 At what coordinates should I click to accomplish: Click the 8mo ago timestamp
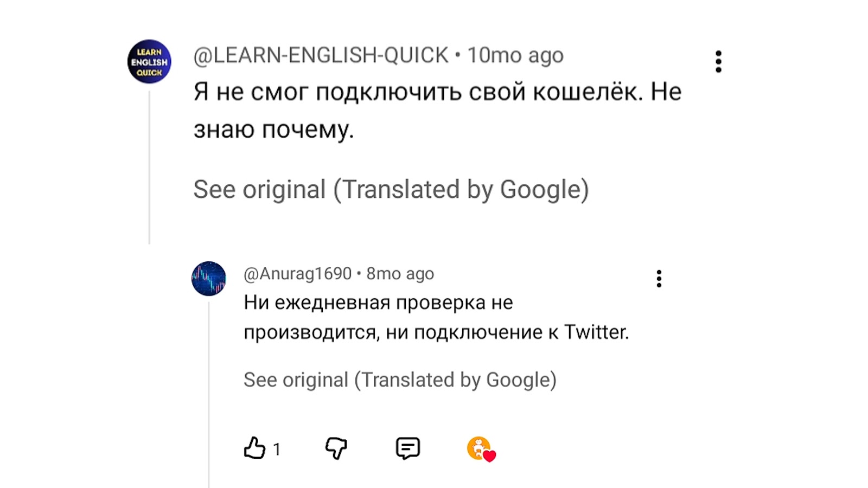400,274
